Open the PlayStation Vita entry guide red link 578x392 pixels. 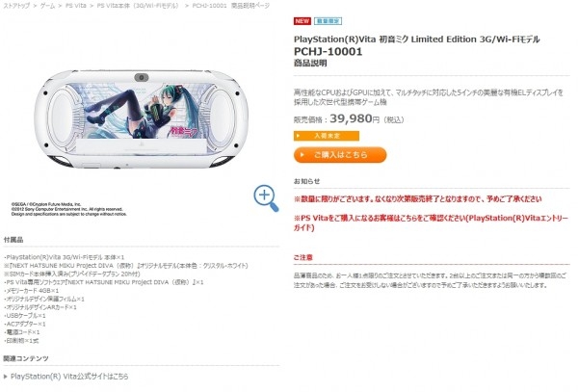431,222
